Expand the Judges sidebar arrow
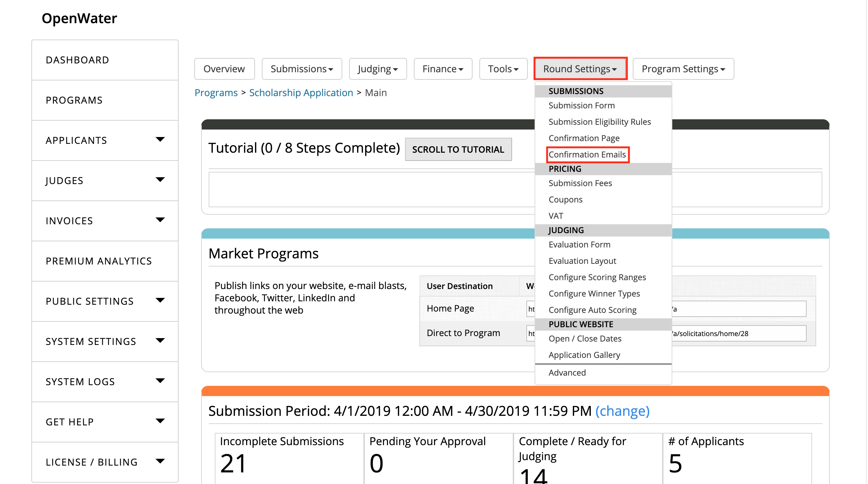 (x=160, y=180)
